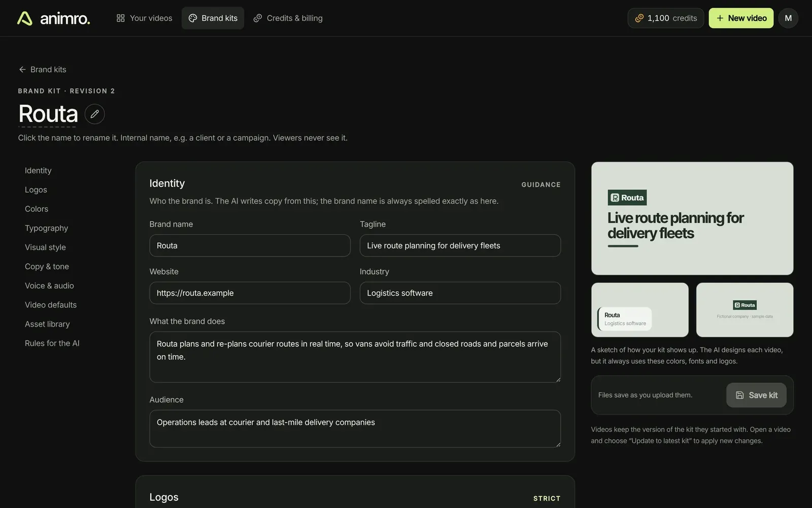812x508 pixels.
Task: Open Your videos in top navigation
Action: tap(145, 18)
